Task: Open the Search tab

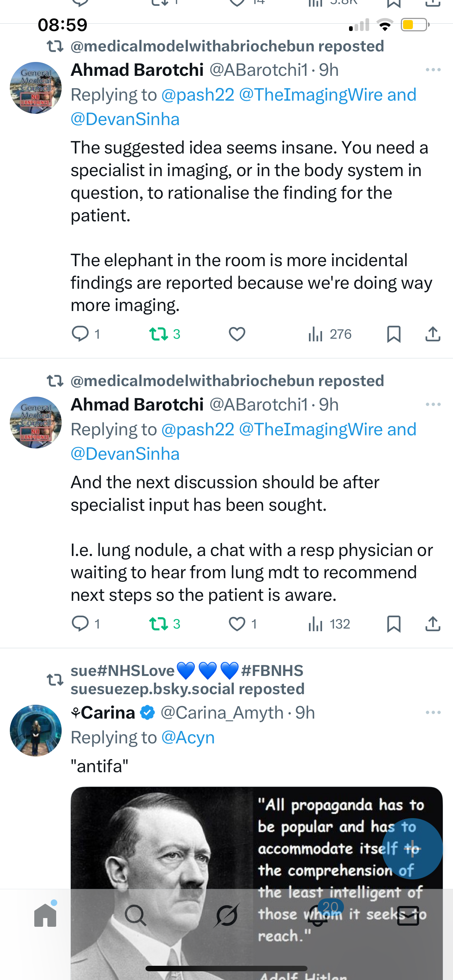Action: (x=136, y=915)
